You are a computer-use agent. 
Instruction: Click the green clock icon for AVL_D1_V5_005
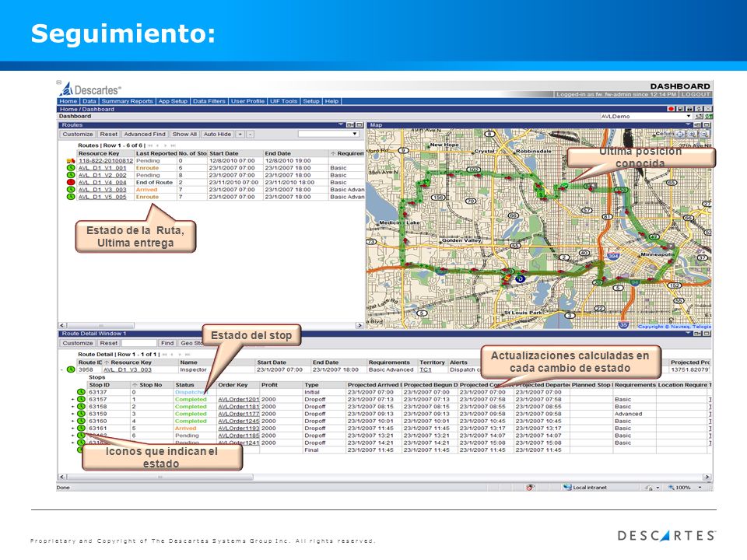click(x=71, y=197)
